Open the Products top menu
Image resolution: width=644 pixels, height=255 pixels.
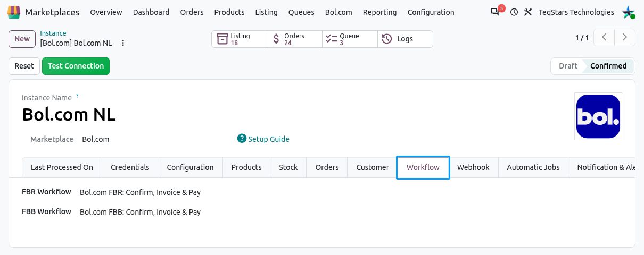[229, 12]
